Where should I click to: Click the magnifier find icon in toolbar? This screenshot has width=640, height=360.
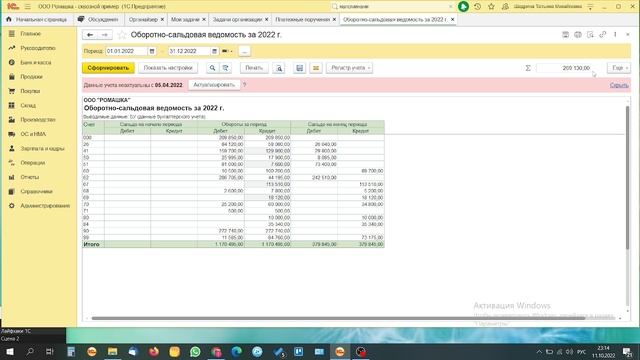click(x=212, y=68)
